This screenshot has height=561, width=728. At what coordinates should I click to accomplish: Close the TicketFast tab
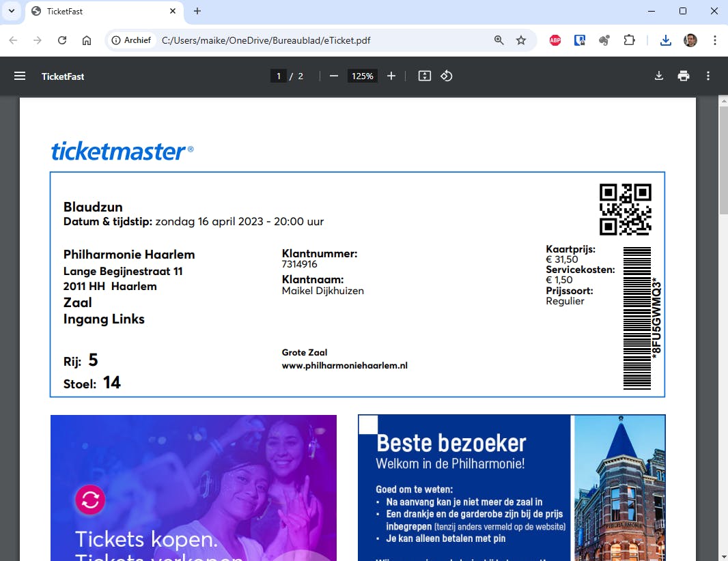click(x=173, y=11)
